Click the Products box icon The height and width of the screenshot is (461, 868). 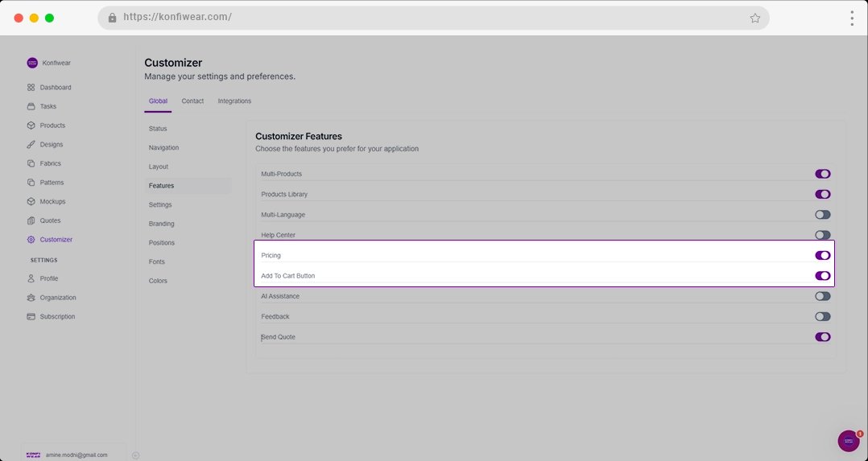pyautogui.click(x=31, y=126)
